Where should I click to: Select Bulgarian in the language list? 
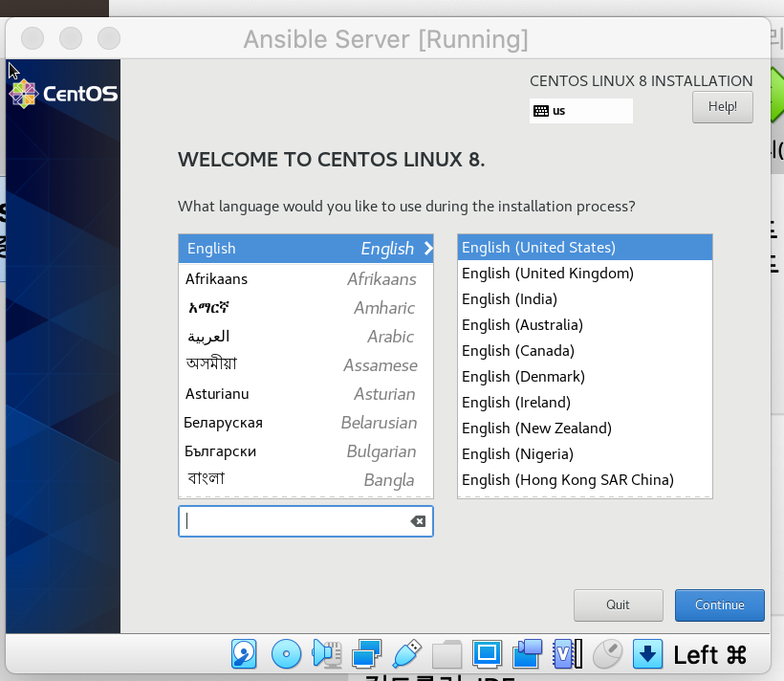[x=306, y=451]
